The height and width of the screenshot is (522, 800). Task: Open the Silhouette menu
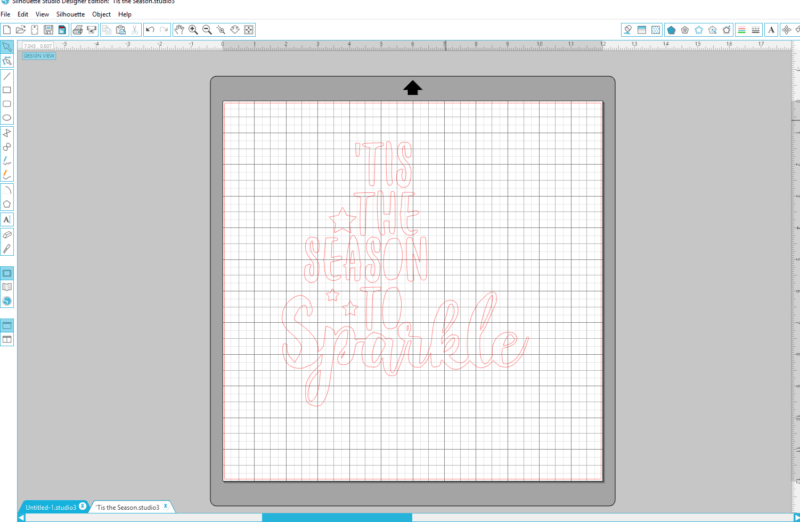[70, 15]
